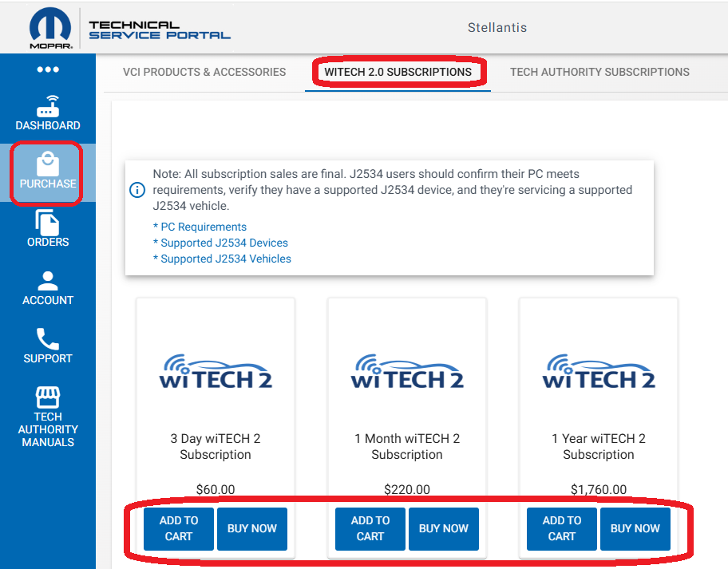Open the Orders sidebar icon
This screenshot has width=728, height=569.
tap(48, 223)
